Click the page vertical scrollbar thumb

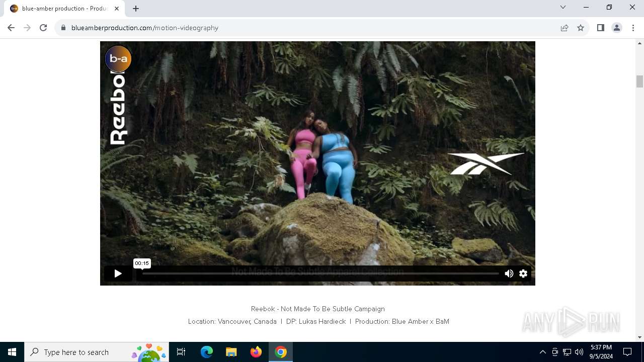639,81
